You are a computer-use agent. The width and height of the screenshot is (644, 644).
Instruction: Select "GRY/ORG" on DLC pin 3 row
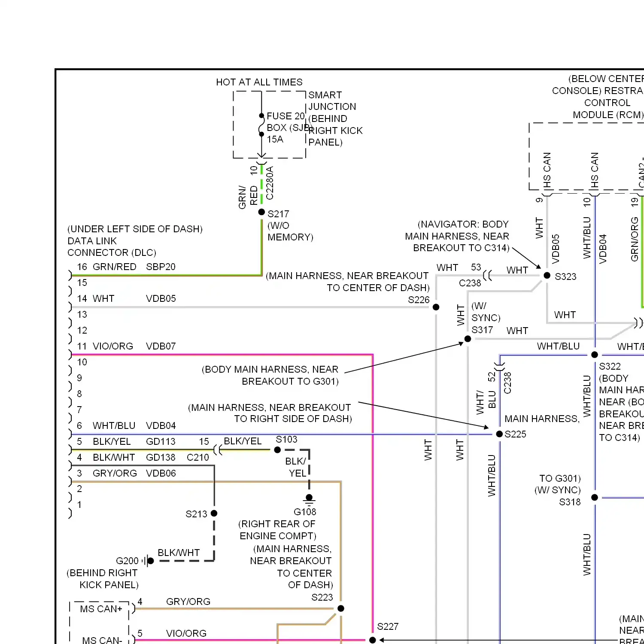coord(115,473)
